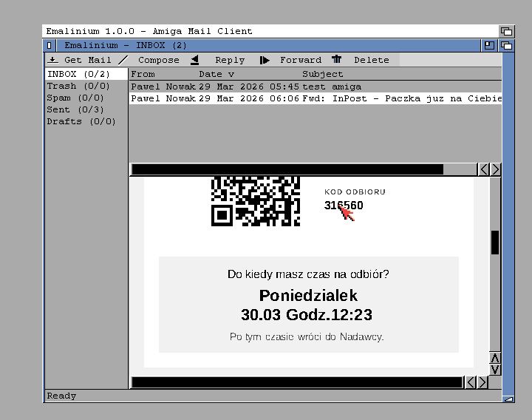Click the Compose pencil icon

[x=123, y=60]
